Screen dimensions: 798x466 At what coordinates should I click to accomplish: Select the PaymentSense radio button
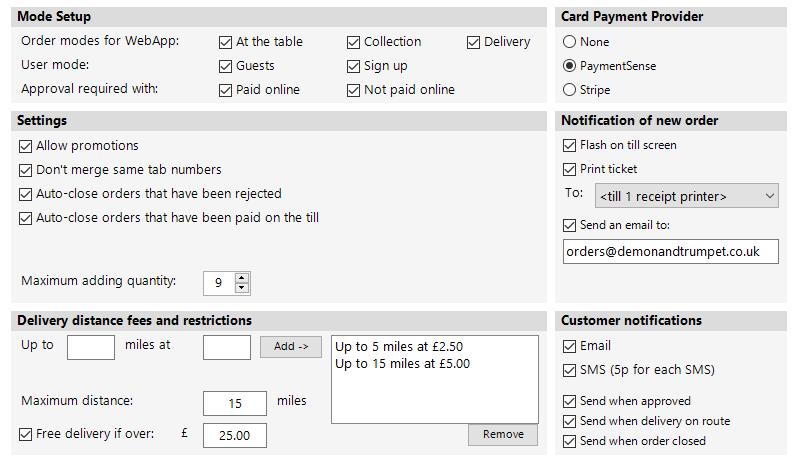pos(570,66)
